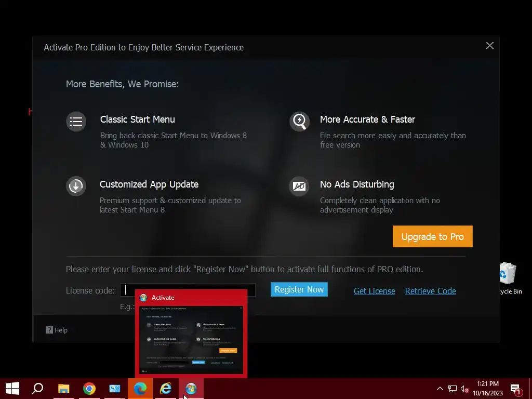532x399 pixels.
Task: Click the "More Accurate & Faster" heading
Action: [367, 119]
